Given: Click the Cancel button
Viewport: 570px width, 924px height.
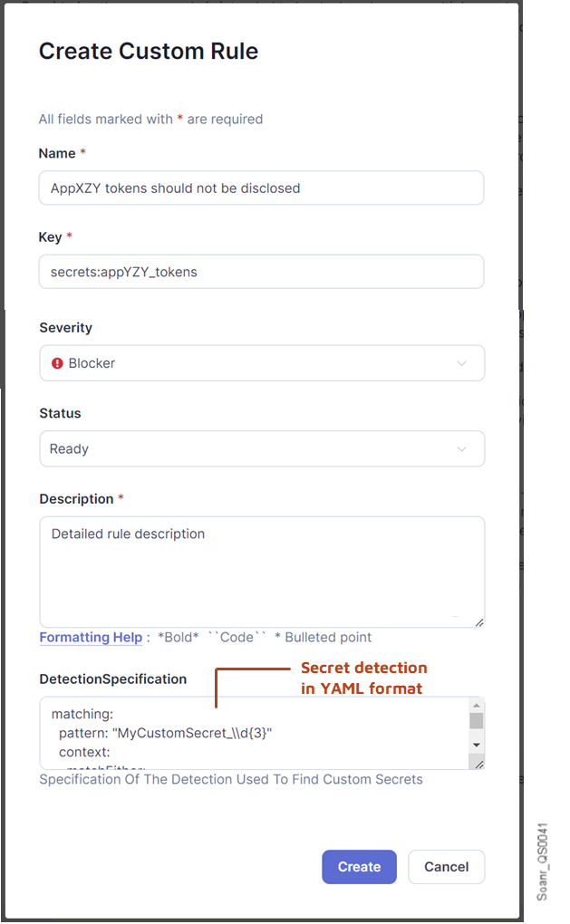Looking at the screenshot, I should click(x=446, y=867).
